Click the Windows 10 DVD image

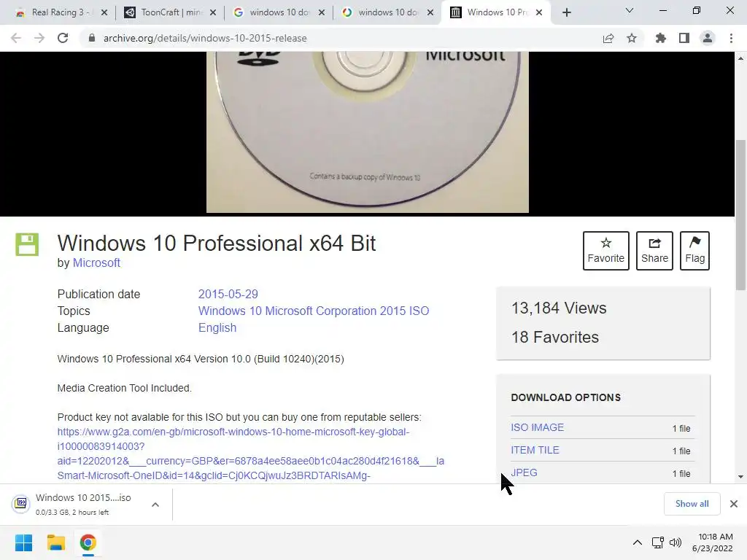click(368, 132)
